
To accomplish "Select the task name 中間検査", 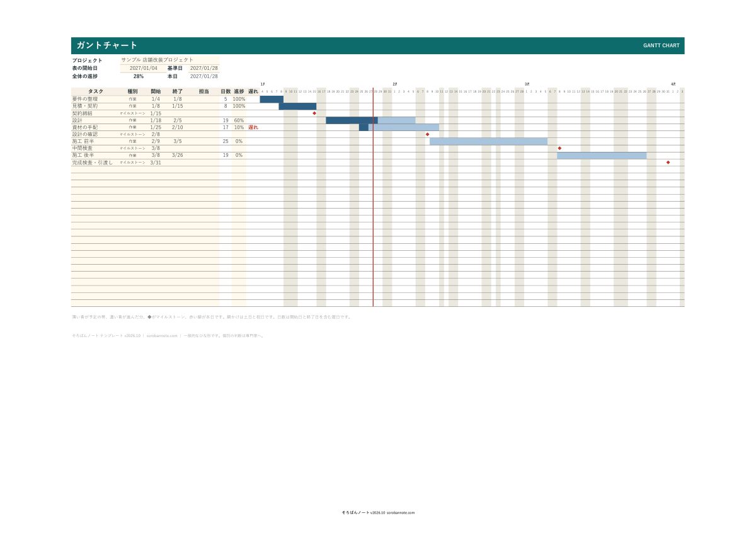I will (x=82, y=148).
